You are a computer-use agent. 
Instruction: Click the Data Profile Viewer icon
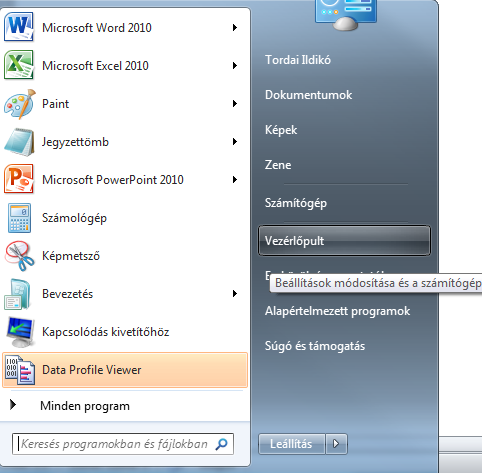(x=20, y=370)
